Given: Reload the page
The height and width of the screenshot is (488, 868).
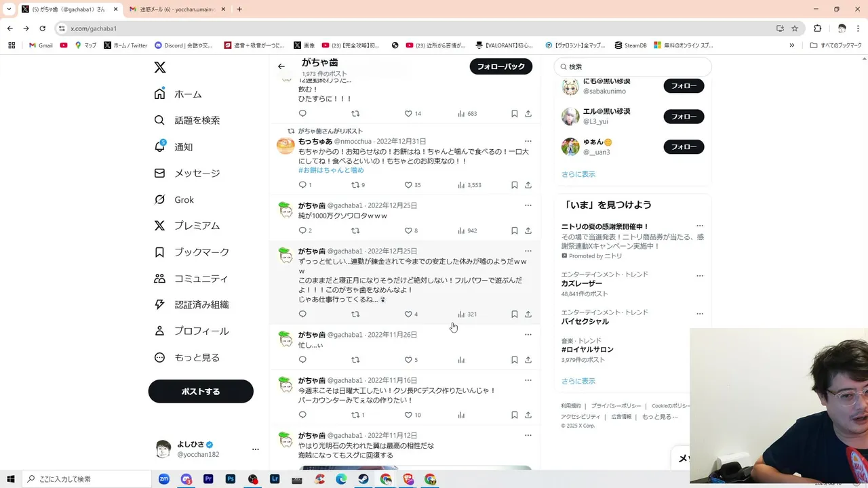Looking at the screenshot, I should point(42,28).
